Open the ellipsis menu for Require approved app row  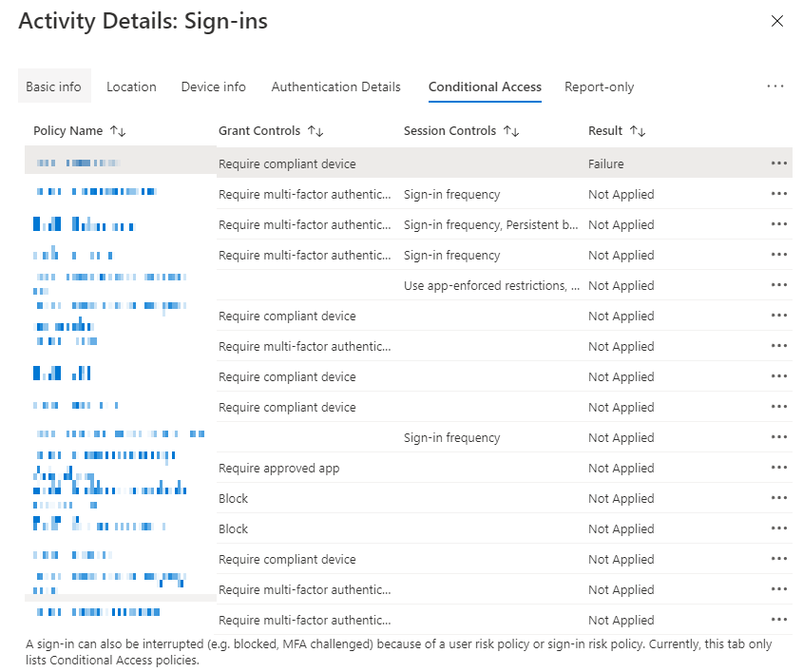tap(779, 468)
